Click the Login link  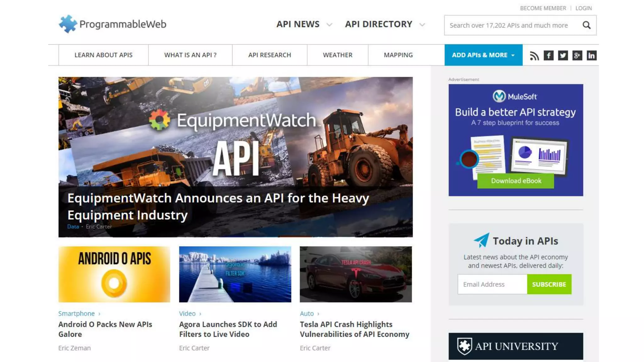pos(583,8)
